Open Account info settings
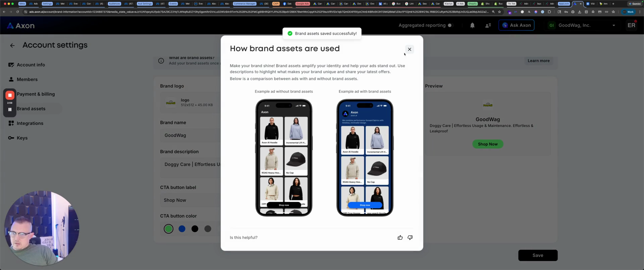Image resolution: width=644 pixels, height=270 pixels. (31, 65)
